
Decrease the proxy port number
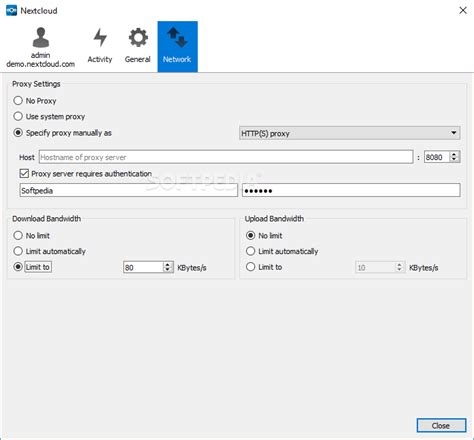click(x=454, y=160)
